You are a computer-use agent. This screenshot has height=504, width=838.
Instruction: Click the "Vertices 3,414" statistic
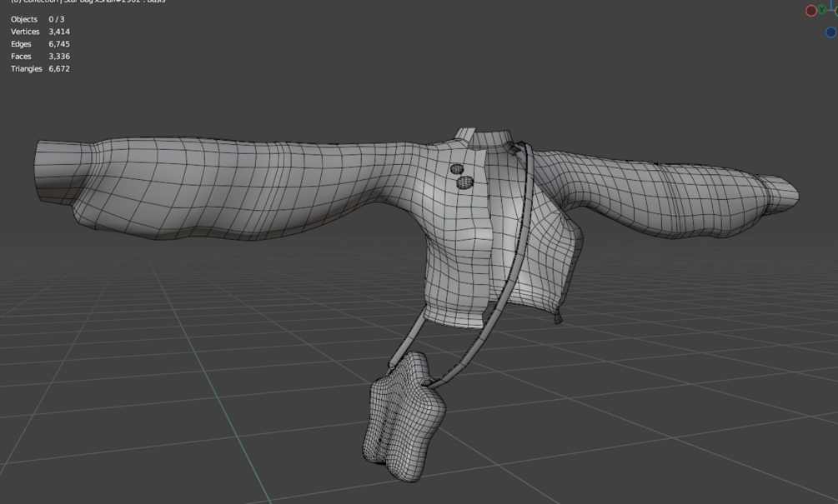pyautogui.click(x=40, y=32)
